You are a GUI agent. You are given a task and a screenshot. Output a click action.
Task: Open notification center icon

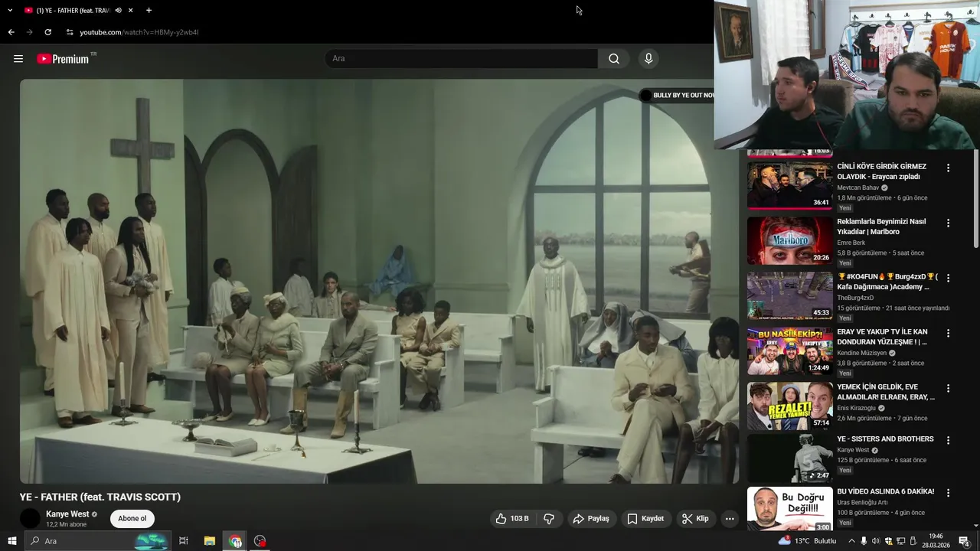point(964,541)
